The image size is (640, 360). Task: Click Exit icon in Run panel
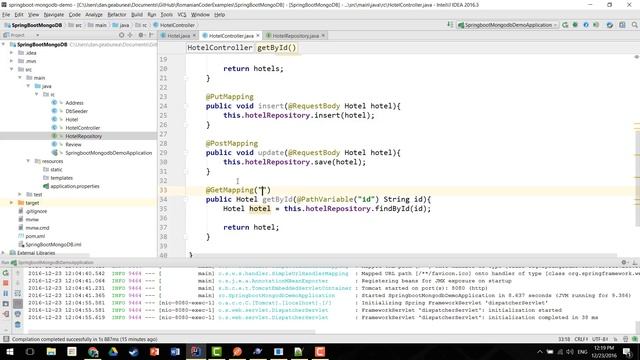point(6,314)
